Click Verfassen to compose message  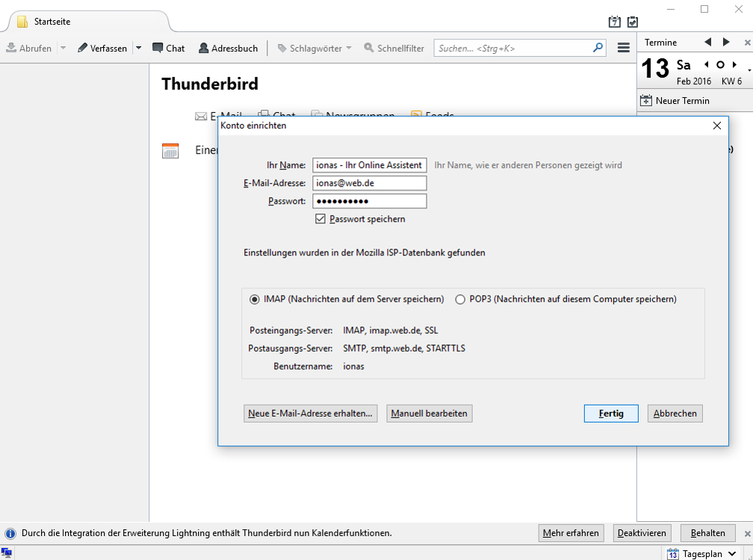(x=102, y=48)
